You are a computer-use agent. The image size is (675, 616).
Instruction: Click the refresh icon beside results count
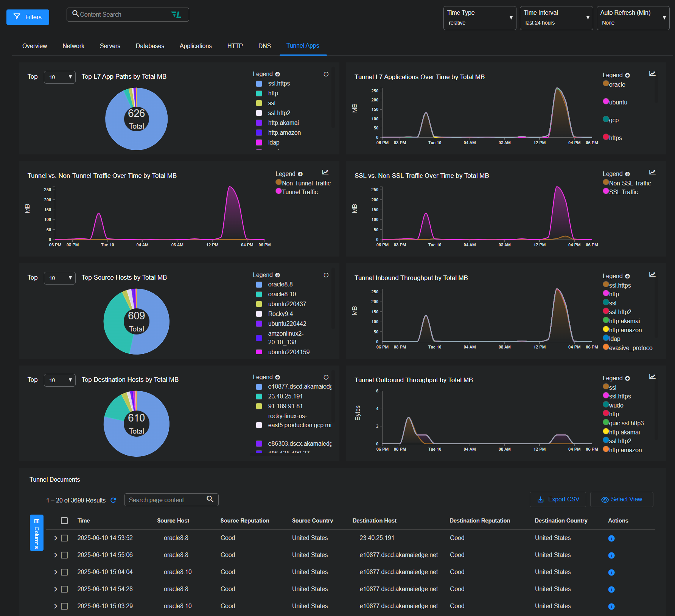coord(113,500)
